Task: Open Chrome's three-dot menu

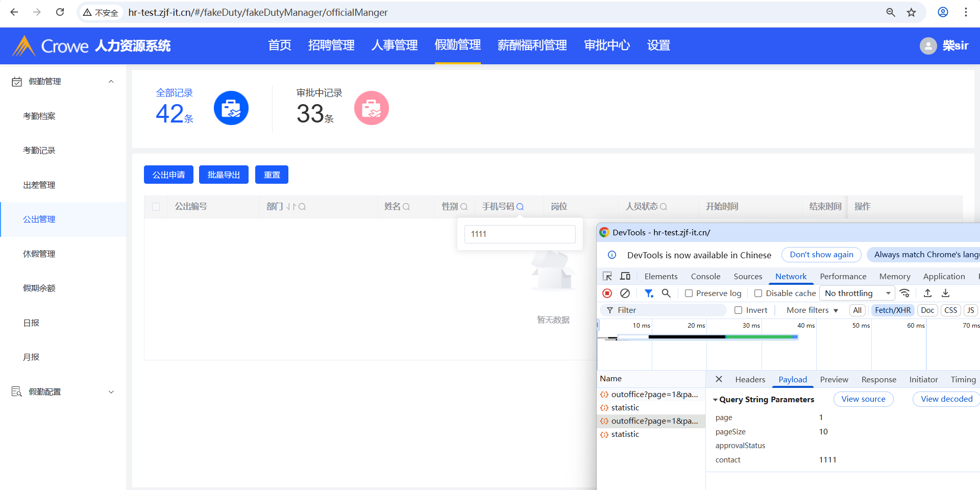Action: coord(966,12)
